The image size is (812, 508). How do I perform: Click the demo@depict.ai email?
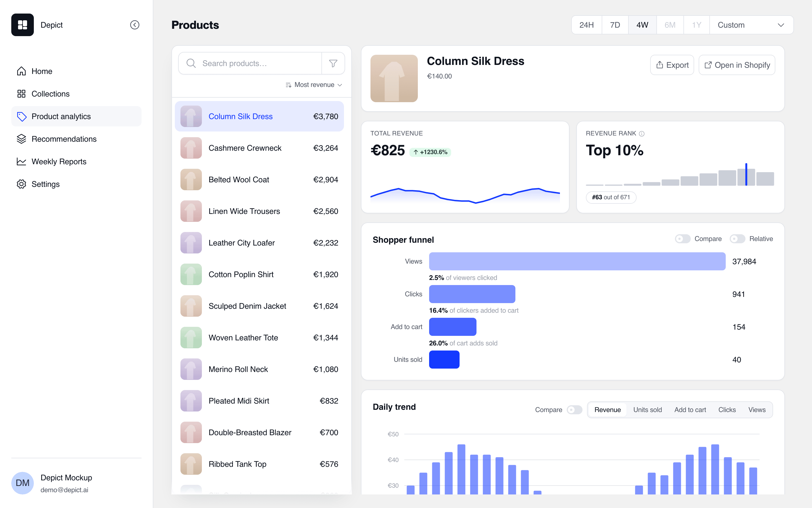click(x=64, y=490)
